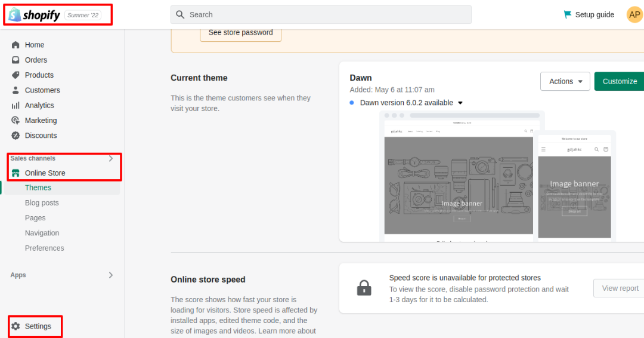Click the Analytics bar chart icon
Screen dimensions: 644x338
(16, 105)
